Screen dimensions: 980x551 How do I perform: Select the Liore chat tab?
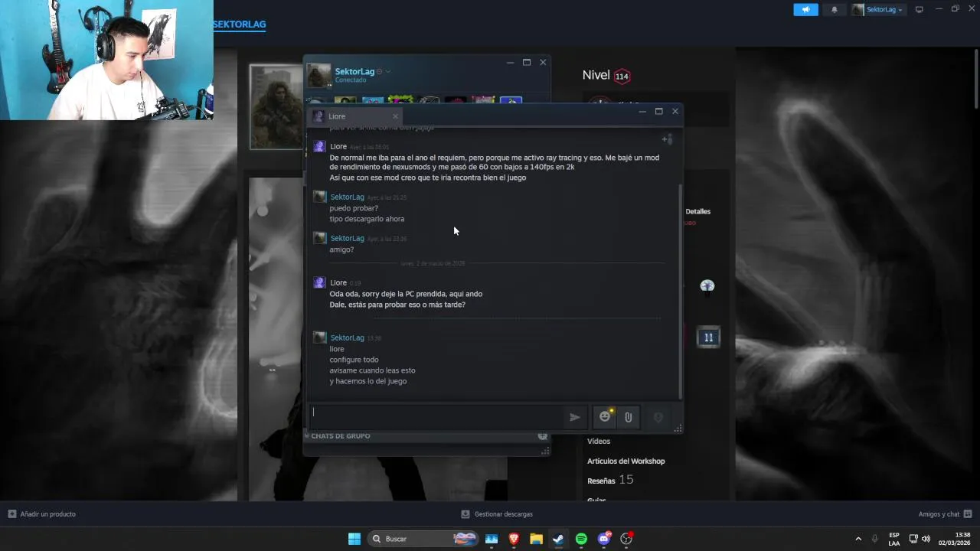pyautogui.click(x=355, y=116)
